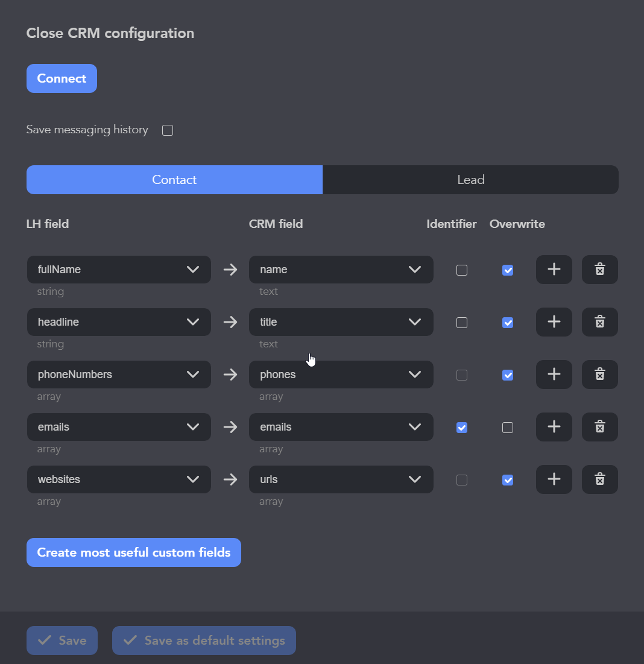644x664 pixels.
Task: Select the Contact tab
Action: coord(174,180)
